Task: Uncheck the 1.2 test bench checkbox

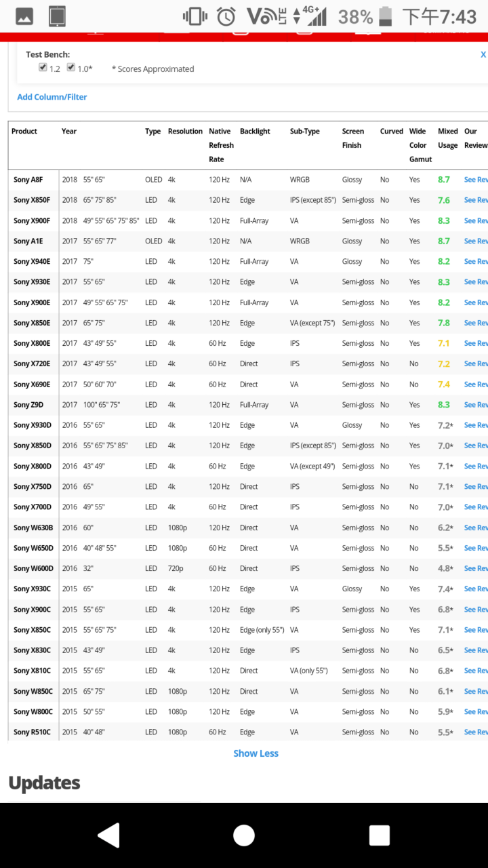Action: click(43, 68)
